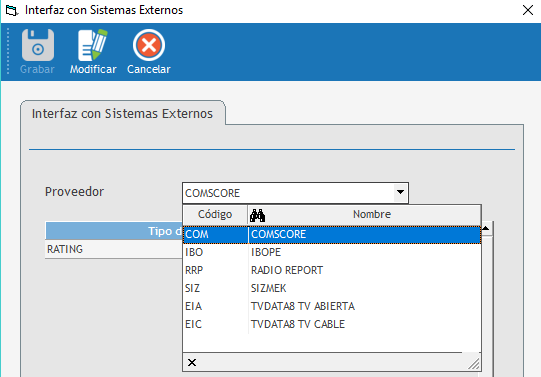Click the binoculars search icon in list header
Viewport: 541px width, 377px height.
click(x=257, y=215)
